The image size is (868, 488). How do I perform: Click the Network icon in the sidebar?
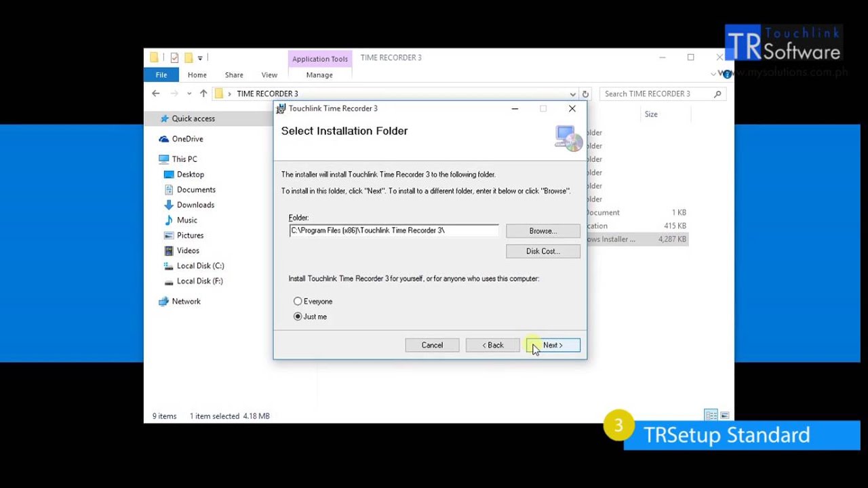(163, 302)
